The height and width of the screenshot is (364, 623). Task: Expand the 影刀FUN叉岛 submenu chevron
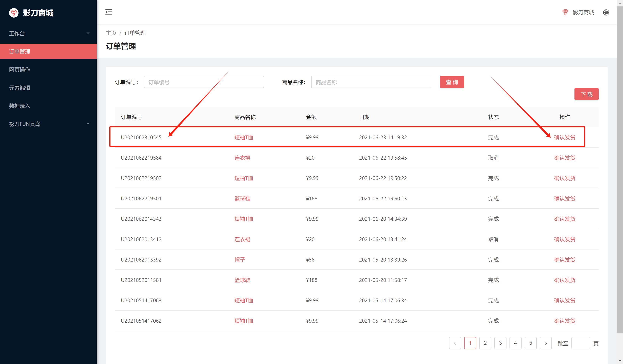88,124
